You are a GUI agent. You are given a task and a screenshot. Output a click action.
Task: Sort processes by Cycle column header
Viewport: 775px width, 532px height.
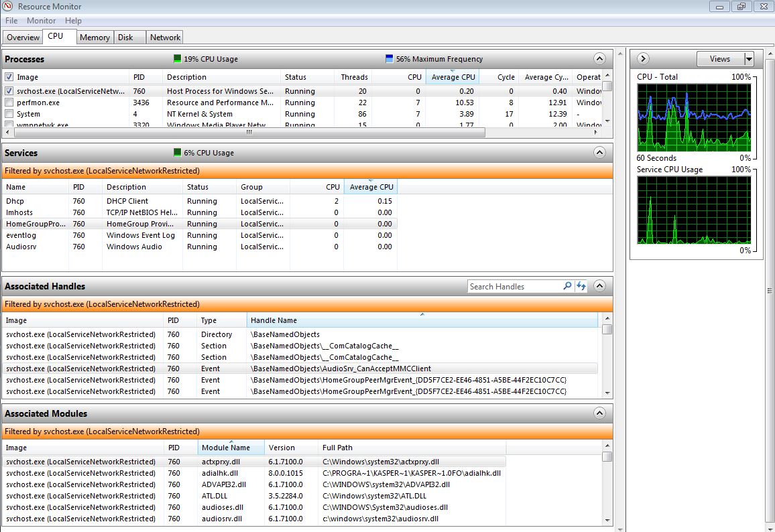click(499, 77)
